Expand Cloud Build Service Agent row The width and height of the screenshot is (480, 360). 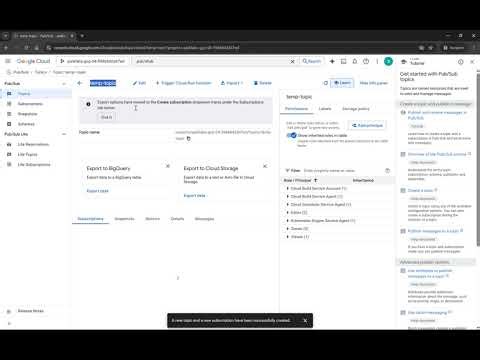coord(287,196)
